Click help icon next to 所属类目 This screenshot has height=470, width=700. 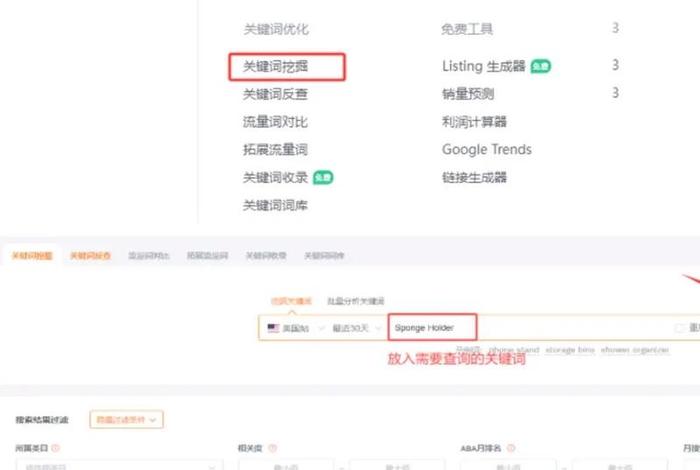(55, 448)
